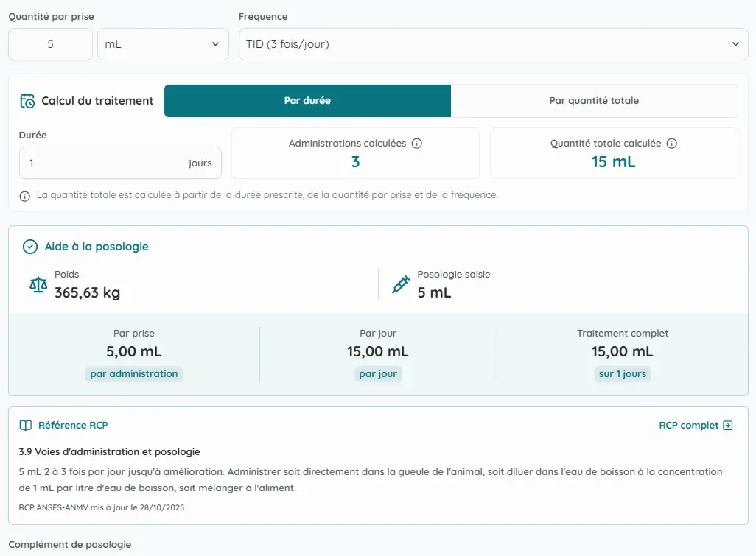Click the book icon beside Référence RCP
756x556 pixels.
(26, 425)
